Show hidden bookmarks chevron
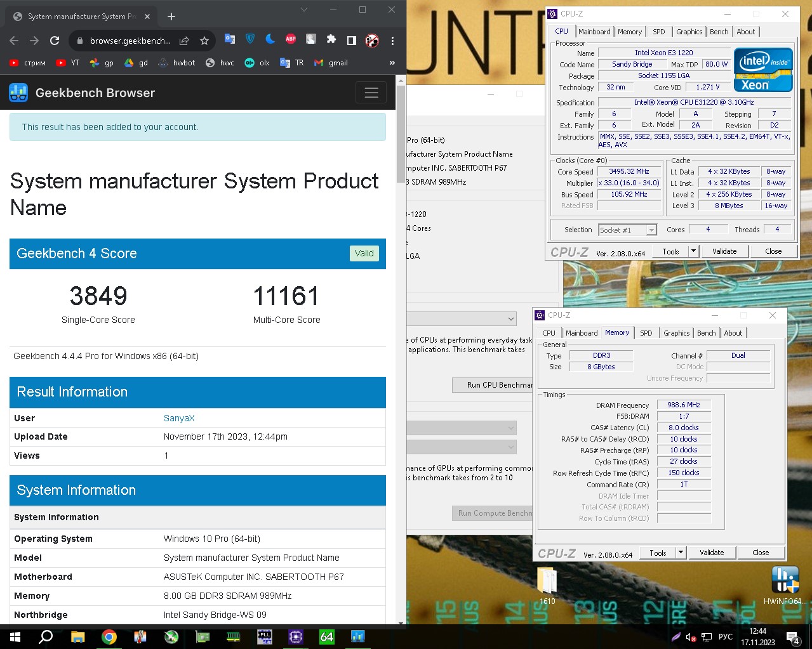Viewport: 812px width, 649px height. [x=392, y=63]
